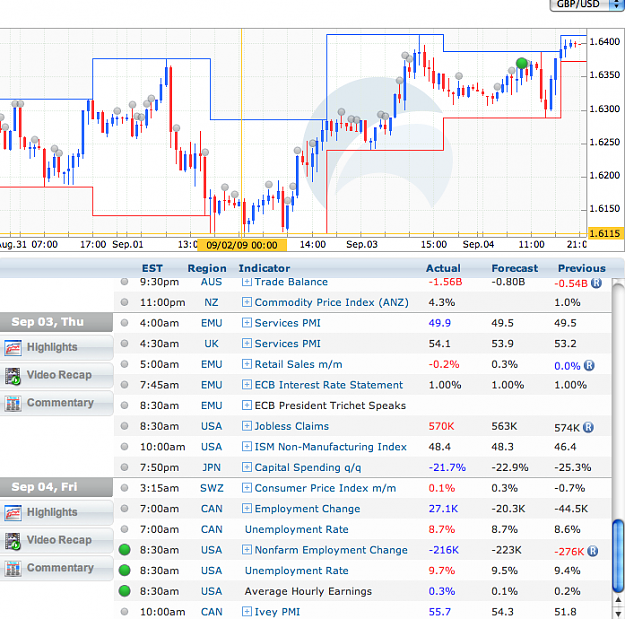Open Sep 03 Commentary icon
625x619 pixels.
[x=13, y=403]
